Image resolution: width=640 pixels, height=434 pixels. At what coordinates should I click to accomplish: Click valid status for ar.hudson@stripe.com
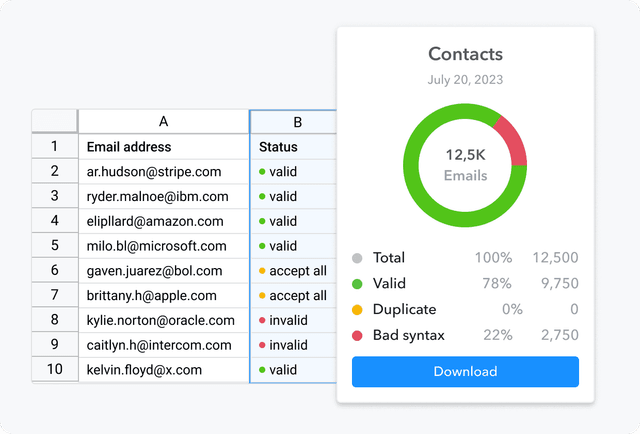coord(293,171)
